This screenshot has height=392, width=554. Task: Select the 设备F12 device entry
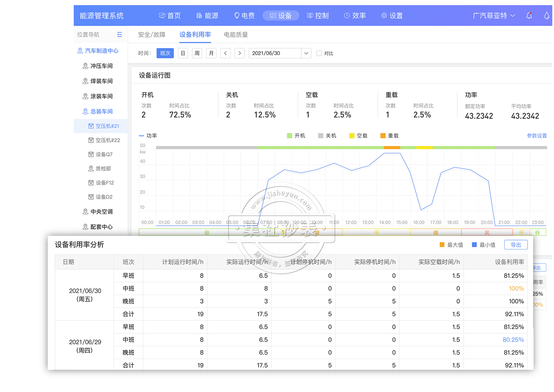tap(104, 183)
